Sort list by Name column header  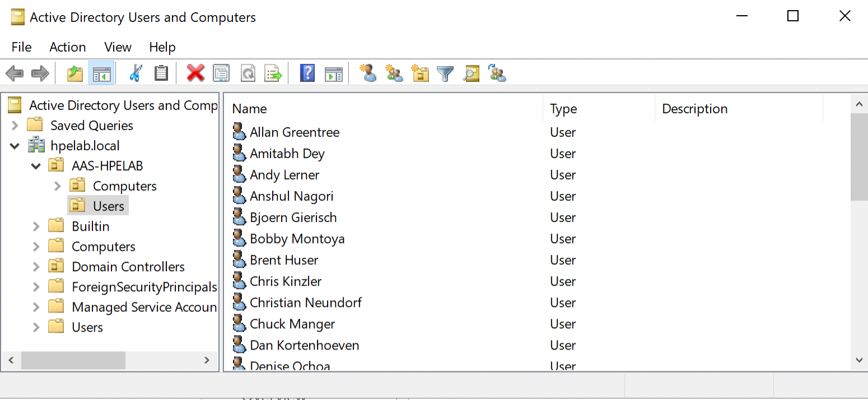click(249, 109)
